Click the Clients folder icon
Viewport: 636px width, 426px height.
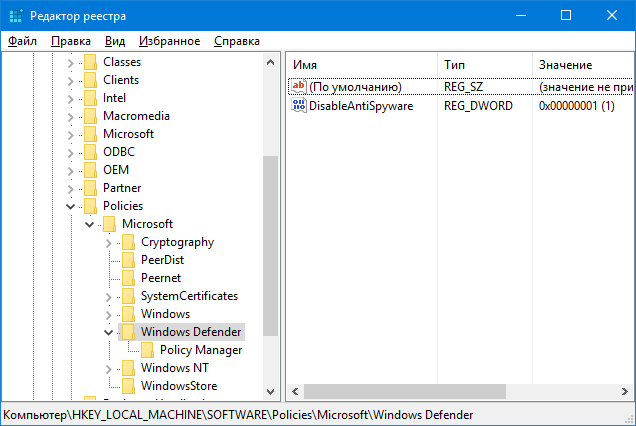pos(90,80)
